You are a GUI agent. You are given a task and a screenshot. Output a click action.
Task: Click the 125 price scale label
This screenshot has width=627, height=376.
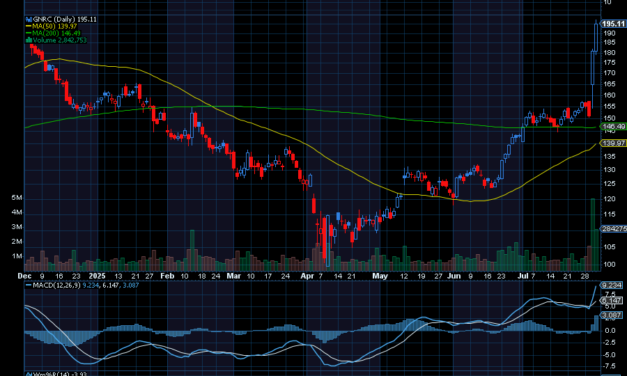609,184
